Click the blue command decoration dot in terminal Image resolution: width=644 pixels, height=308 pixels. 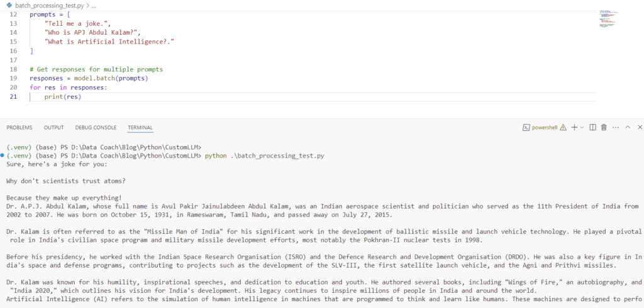3,156
